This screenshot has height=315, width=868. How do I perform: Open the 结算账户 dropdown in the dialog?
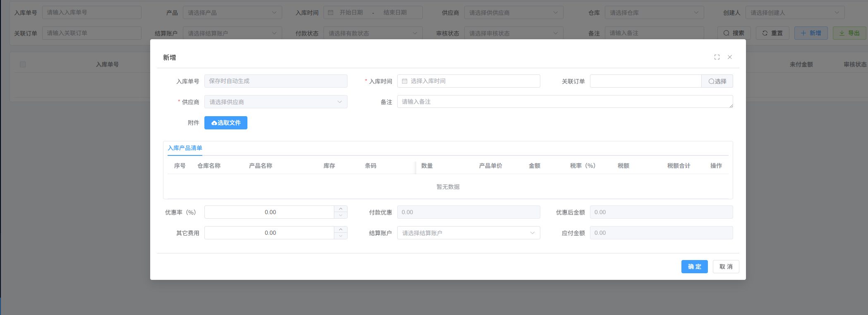tap(469, 233)
